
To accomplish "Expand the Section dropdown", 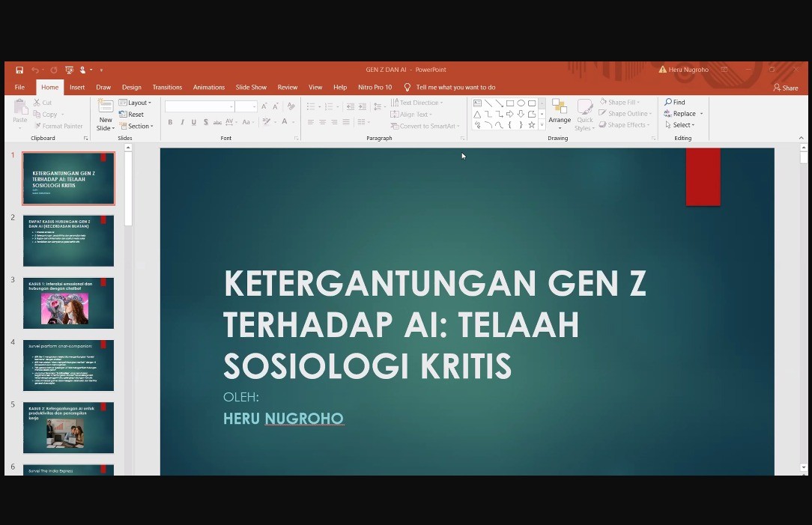I will pos(136,126).
